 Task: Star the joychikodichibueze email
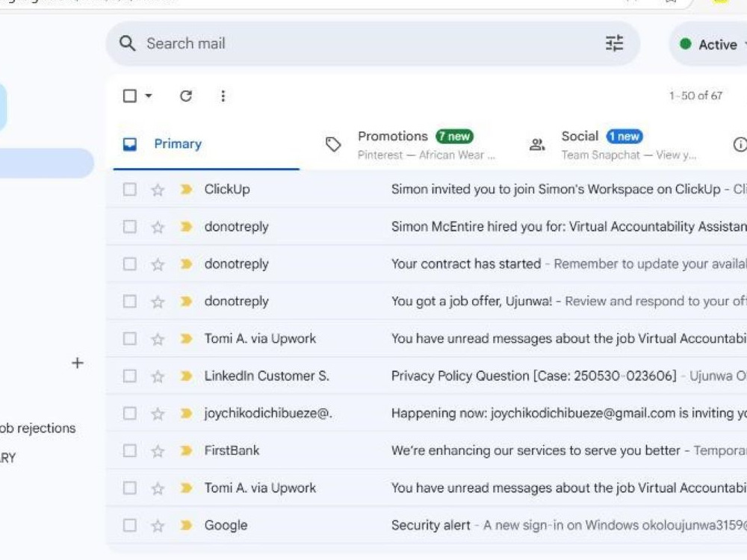[158, 414]
